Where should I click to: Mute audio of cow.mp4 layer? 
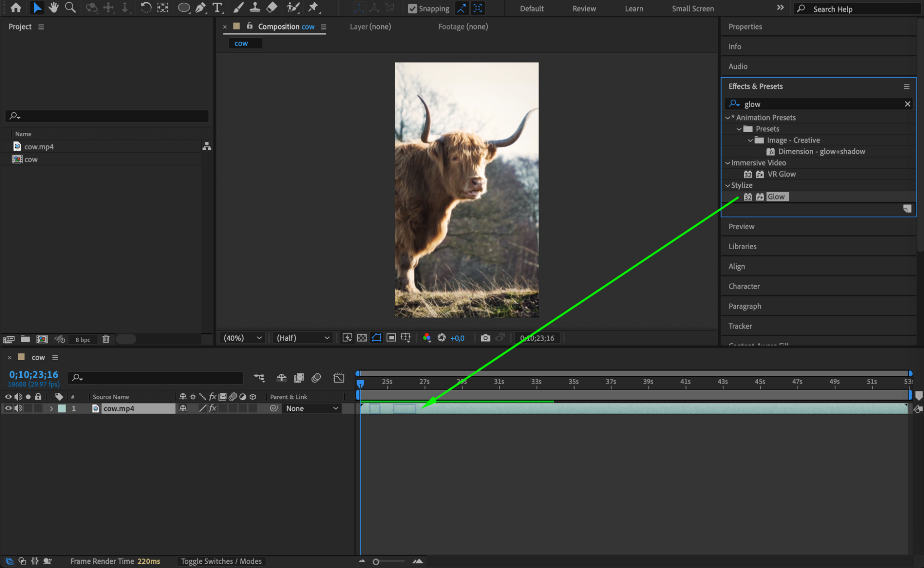pos(18,408)
